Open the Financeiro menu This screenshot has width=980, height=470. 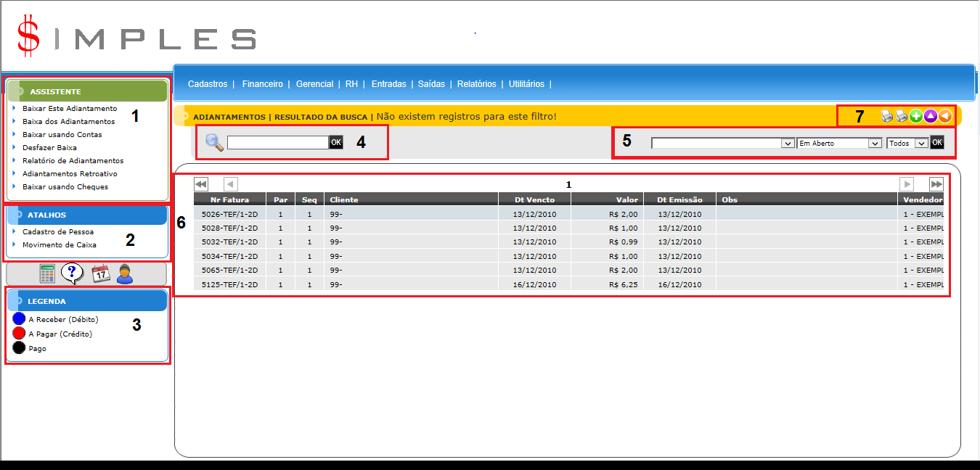(263, 84)
